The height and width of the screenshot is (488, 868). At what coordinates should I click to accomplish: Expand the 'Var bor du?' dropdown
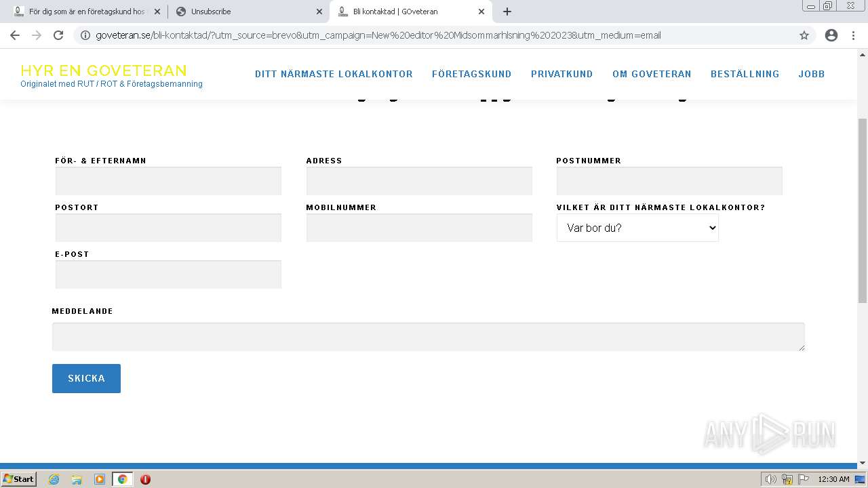click(x=637, y=228)
